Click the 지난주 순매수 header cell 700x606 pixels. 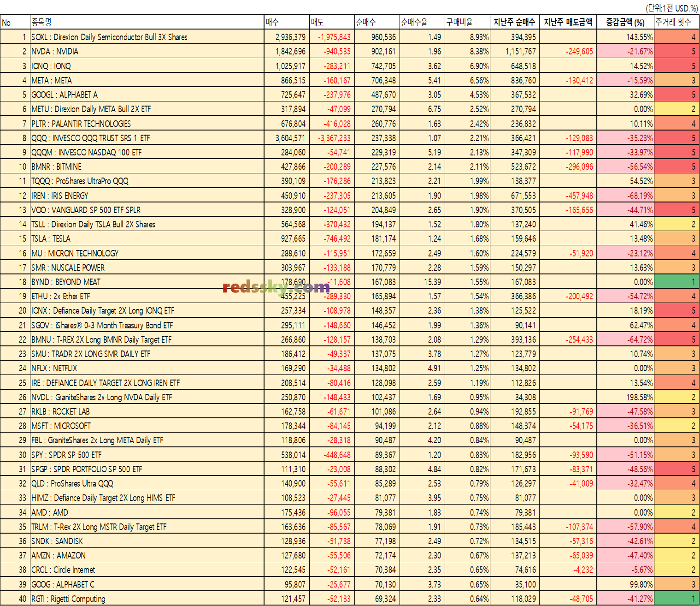click(x=514, y=22)
